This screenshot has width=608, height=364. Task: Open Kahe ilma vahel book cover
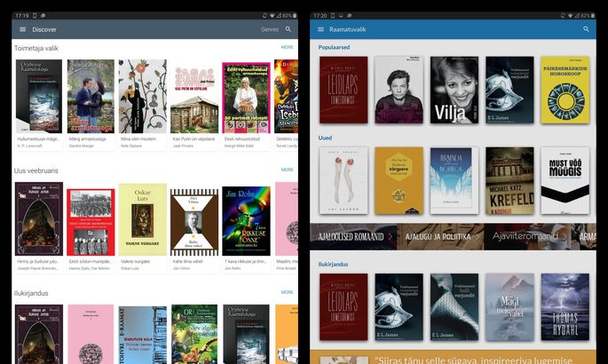[194, 222]
